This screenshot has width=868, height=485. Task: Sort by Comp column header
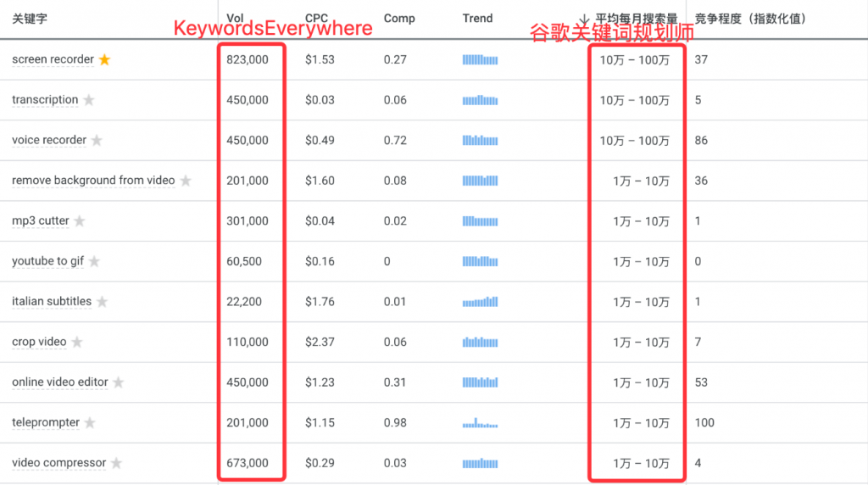399,19
